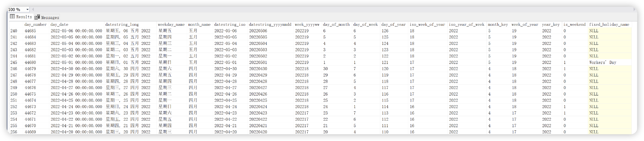Select the iso_week_of_year column header
Screen dimensions: 644x141
[x=428, y=25]
